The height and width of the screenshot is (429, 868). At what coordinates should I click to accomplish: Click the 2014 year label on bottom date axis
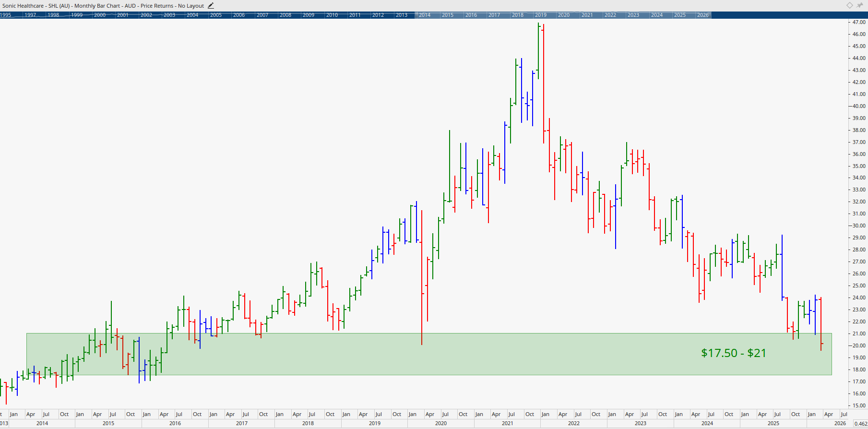click(42, 423)
